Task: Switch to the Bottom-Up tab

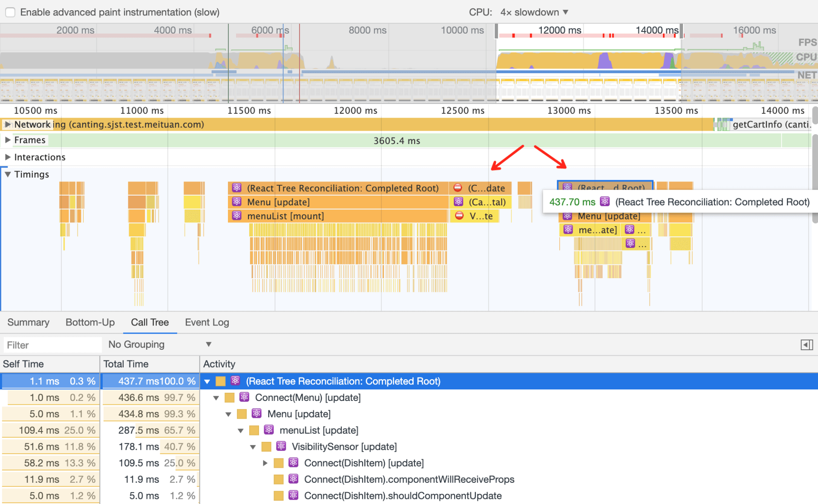Action: [x=90, y=322]
